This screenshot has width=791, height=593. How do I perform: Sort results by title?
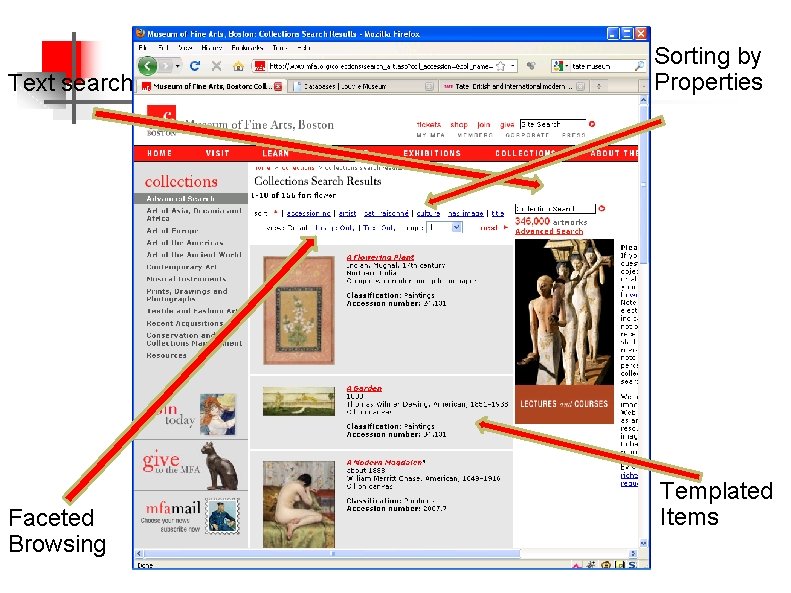(498, 213)
